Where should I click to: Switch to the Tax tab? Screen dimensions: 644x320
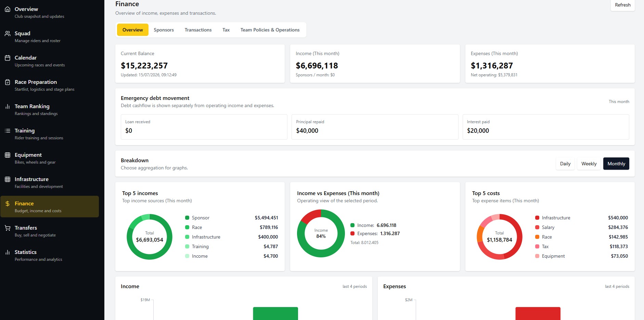coord(226,30)
